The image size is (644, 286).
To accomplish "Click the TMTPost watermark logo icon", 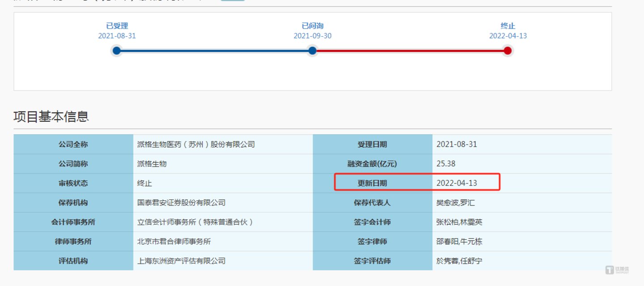I will click(x=610, y=269).
